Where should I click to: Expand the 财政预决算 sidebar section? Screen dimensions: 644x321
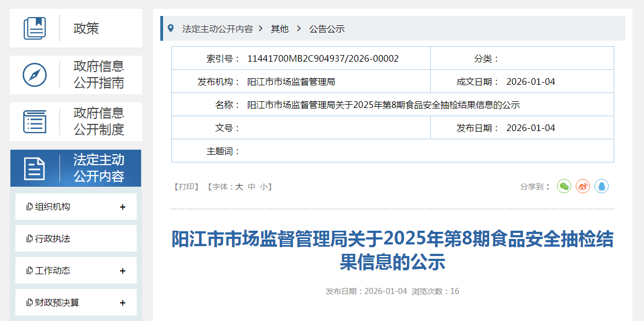click(x=123, y=302)
